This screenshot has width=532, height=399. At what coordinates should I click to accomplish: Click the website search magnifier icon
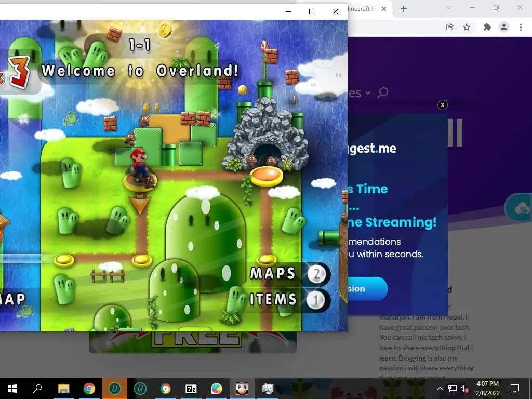tap(382, 92)
